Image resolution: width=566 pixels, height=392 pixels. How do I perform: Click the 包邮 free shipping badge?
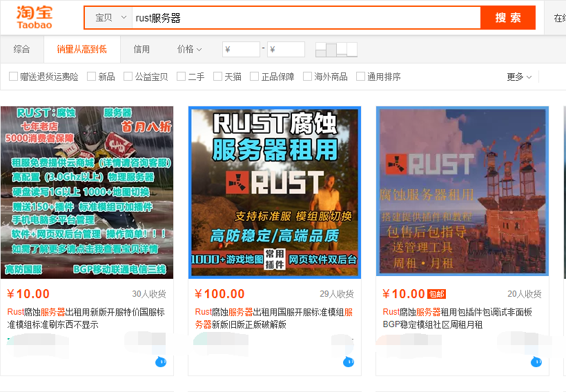coord(436,294)
